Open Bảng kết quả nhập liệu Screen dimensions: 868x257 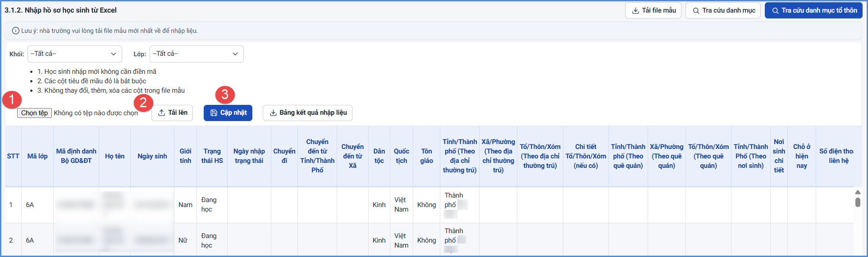[307, 113]
